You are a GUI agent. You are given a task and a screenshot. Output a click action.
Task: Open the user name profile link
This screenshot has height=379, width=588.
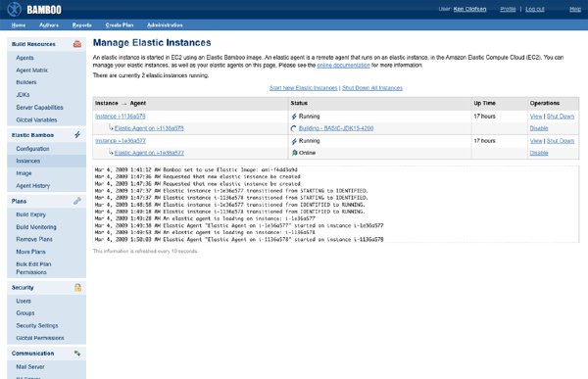pyautogui.click(x=469, y=9)
